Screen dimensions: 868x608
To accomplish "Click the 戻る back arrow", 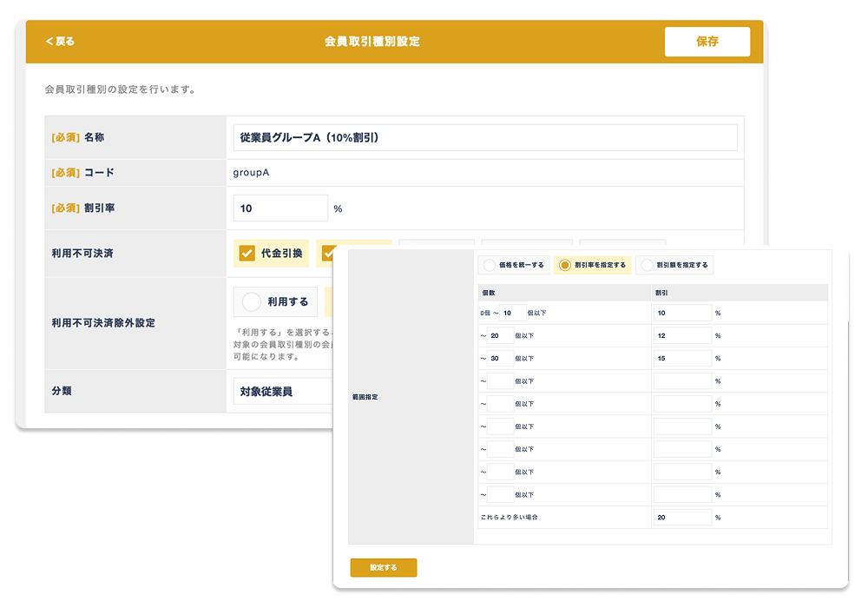I will [x=60, y=41].
